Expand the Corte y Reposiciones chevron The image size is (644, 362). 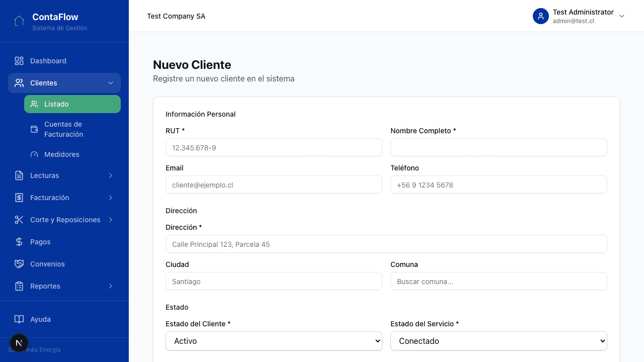[111, 220]
